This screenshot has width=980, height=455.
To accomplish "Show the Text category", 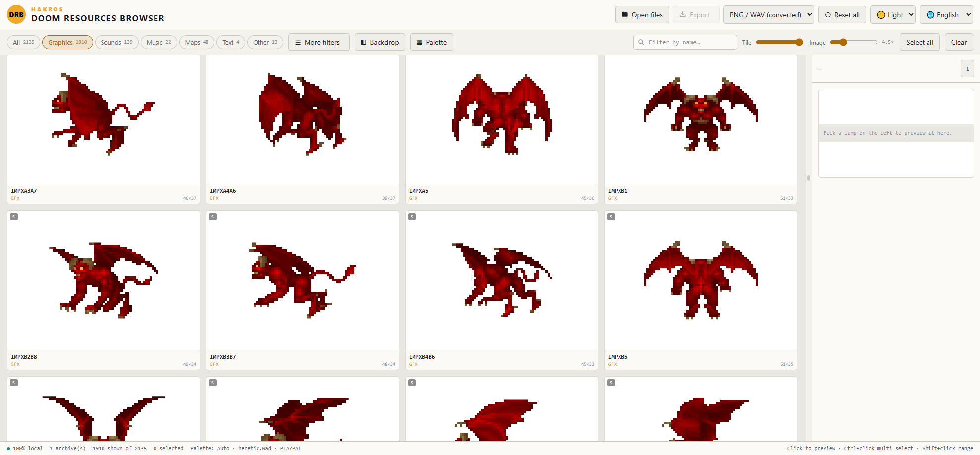I will (231, 42).
